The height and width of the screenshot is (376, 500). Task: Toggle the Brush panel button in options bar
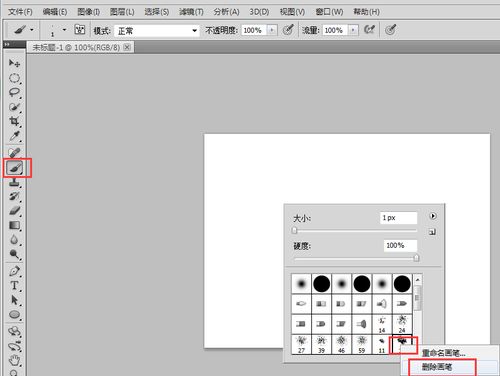[80, 30]
